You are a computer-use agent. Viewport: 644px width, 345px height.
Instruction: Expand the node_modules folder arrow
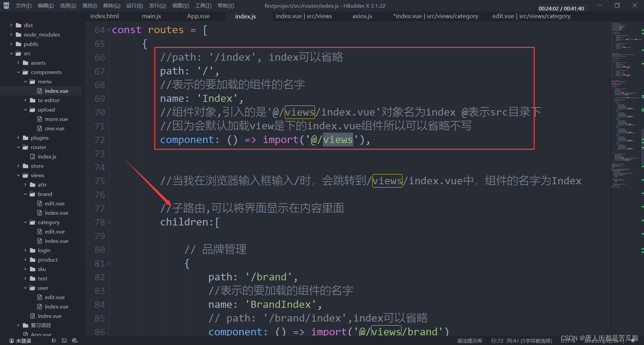[x=11, y=34]
